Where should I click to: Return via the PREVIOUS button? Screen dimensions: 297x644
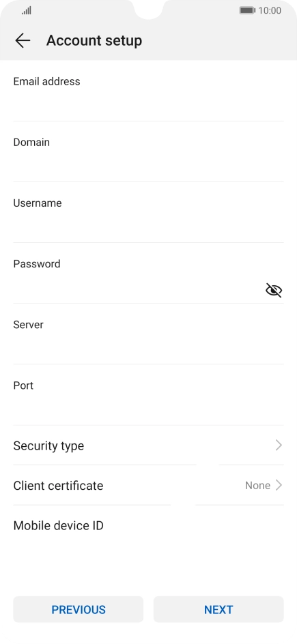[78, 609]
